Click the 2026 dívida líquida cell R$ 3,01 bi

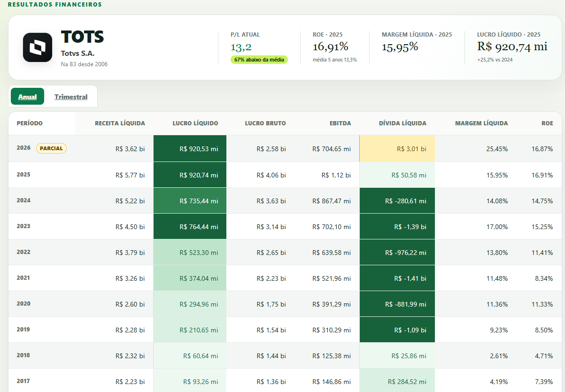397,148
